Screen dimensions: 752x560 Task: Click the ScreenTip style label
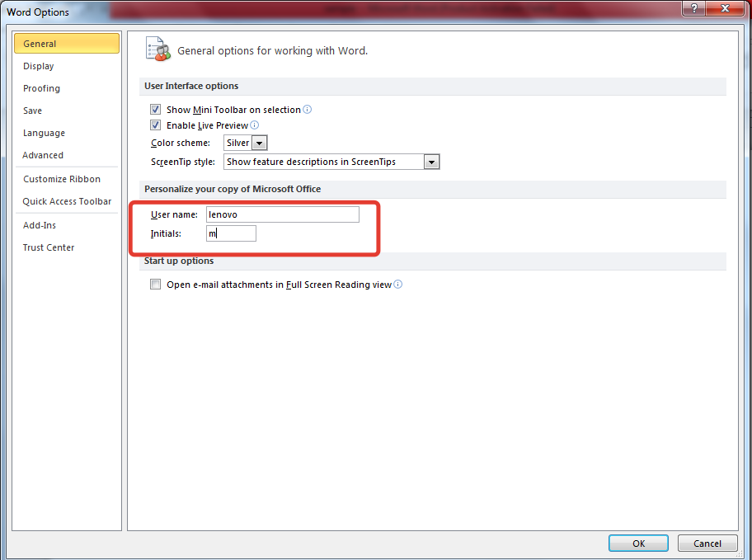tap(183, 162)
